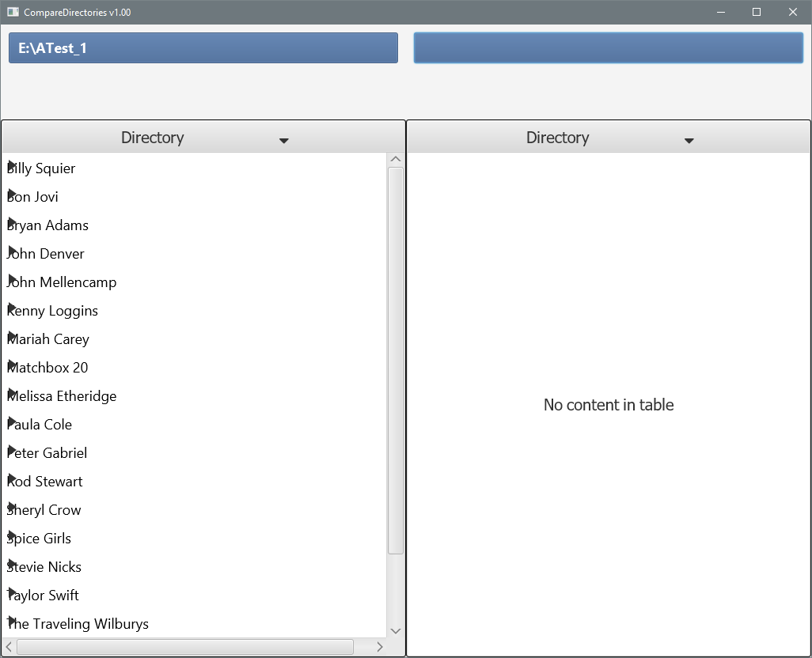Sort right table by Directory column header
Viewport: 812px width, 658px height.
[609, 137]
